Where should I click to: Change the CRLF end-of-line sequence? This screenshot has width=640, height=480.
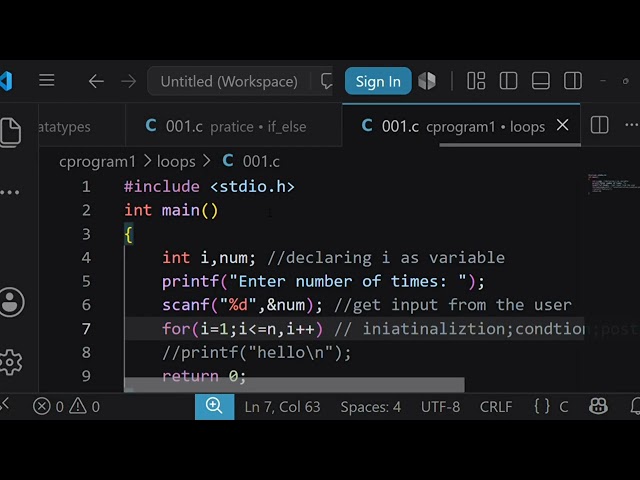(x=496, y=407)
